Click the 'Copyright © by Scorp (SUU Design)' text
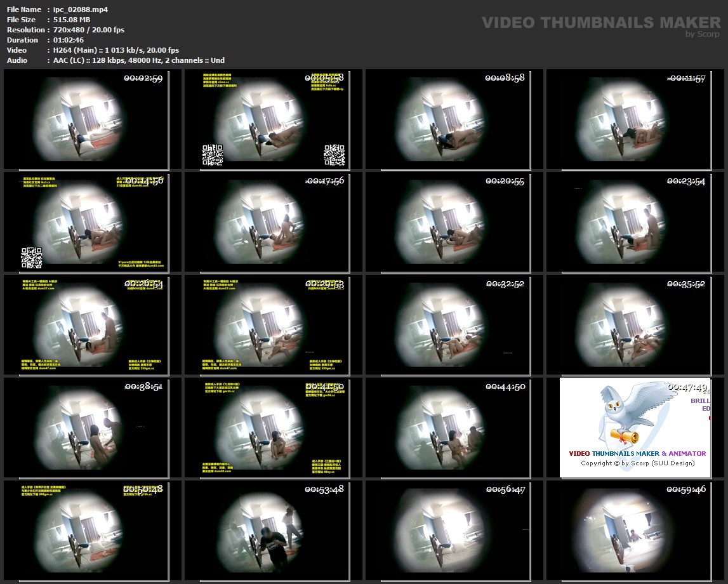This screenshot has height=584, width=728. [x=637, y=463]
